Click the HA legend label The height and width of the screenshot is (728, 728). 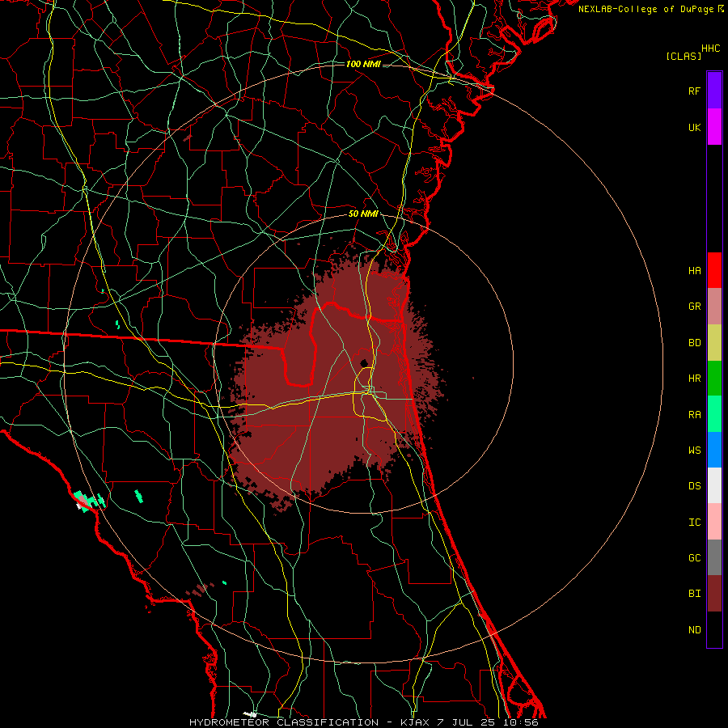click(x=694, y=270)
